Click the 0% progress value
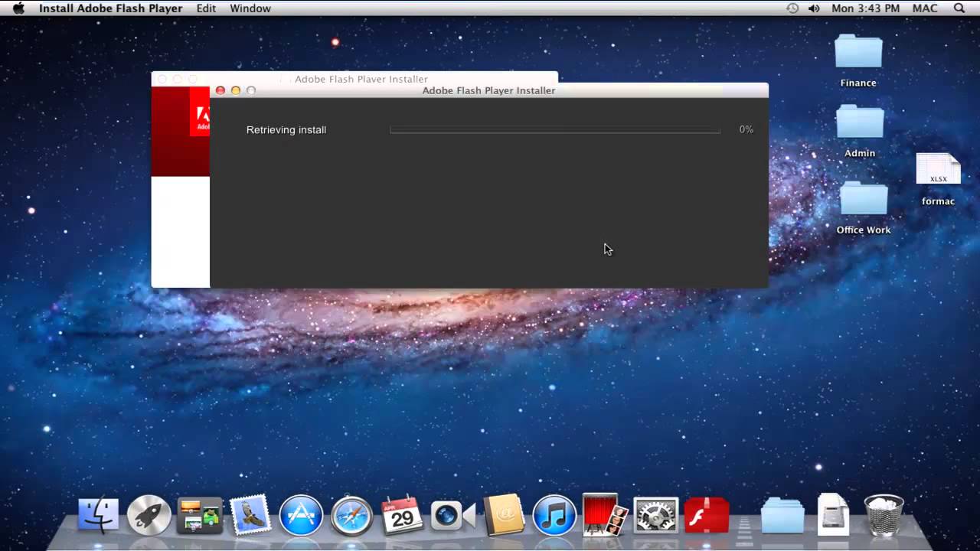Image resolution: width=980 pixels, height=551 pixels. (x=746, y=130)
